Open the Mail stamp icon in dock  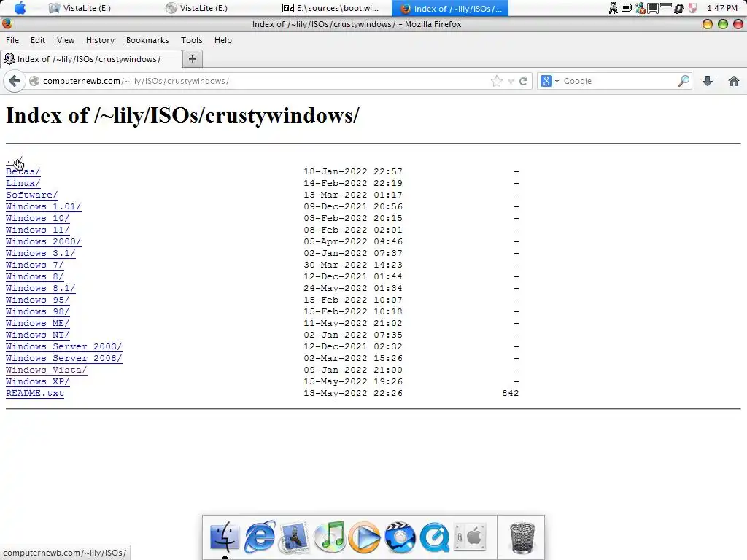pos(294,537)
